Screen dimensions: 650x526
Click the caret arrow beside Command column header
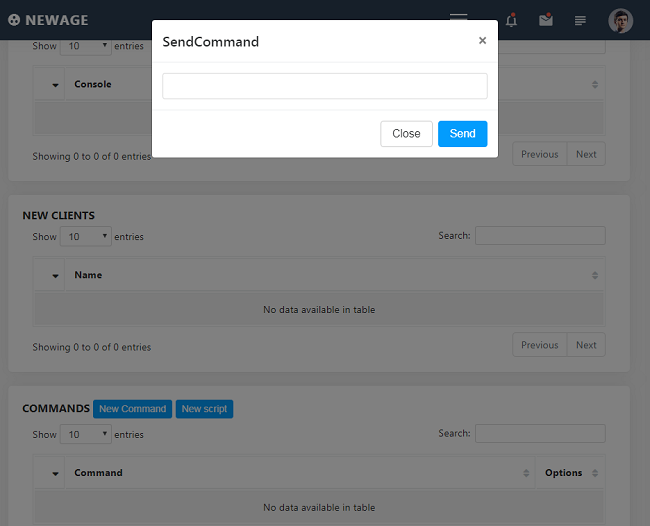point(55,474)
